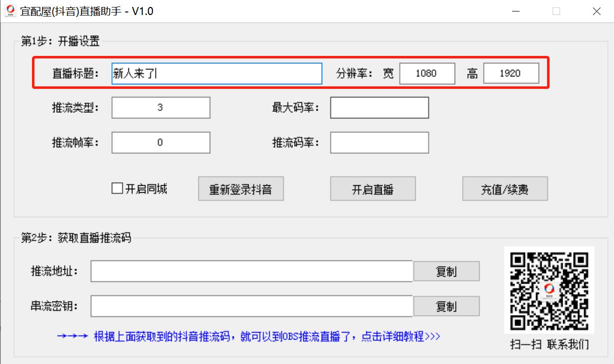Click the 第1步:开播设置 group title
The height and width of the screenshot is (364, 614).
coord(60,41)
